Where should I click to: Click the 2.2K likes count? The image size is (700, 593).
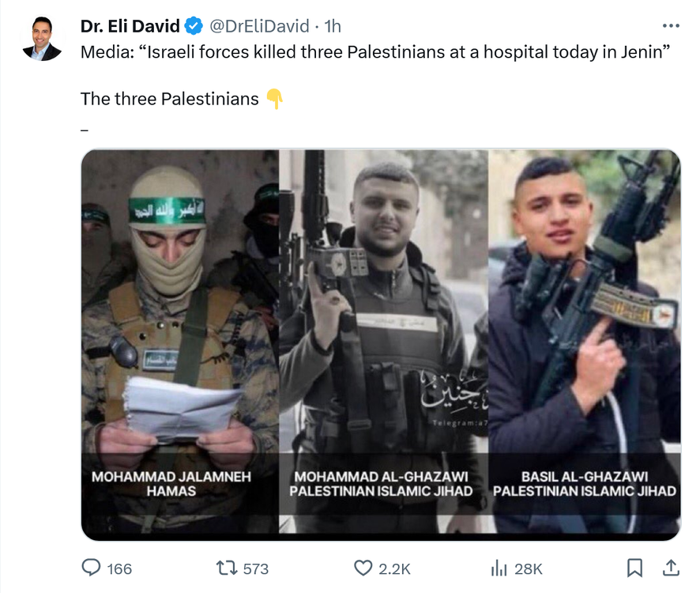pos(394,568)
